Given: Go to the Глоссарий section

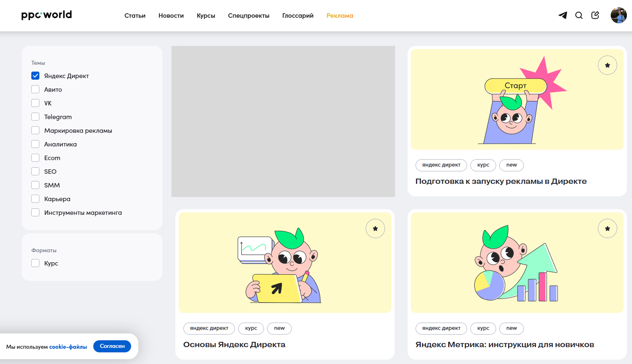Looking at the screenshot, I should tap(298, 15).
